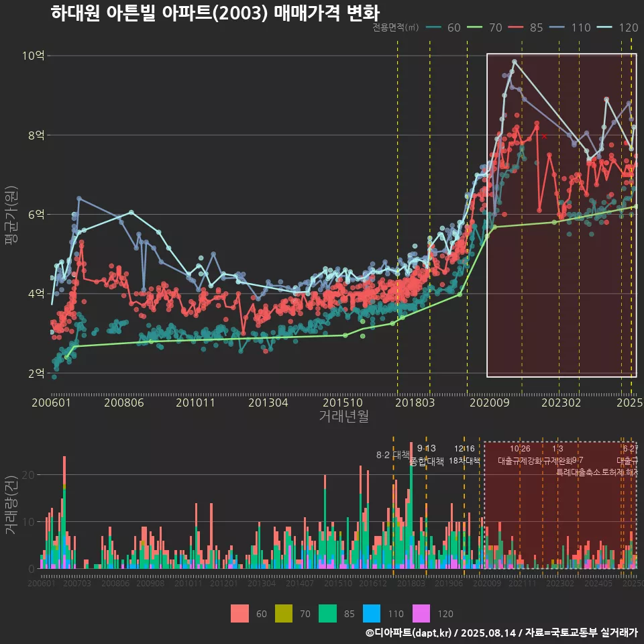The height and width of the screenshot is (644, 644).
Task: Click the red x marker on price chart
Action: click(544, 136)
